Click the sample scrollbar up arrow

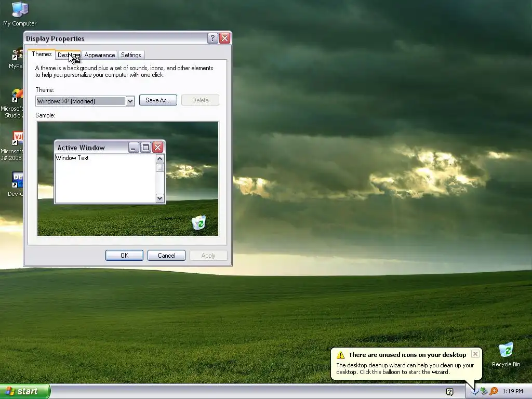160,158
